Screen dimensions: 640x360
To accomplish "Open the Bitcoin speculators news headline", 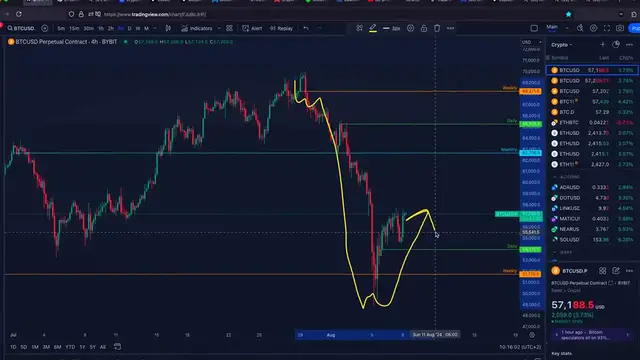I will (x=591, y=335).
